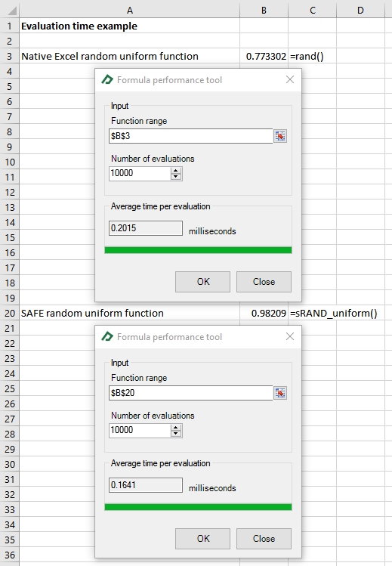Increase evaluations in the upper dialog spinner

tap(176, 171)
